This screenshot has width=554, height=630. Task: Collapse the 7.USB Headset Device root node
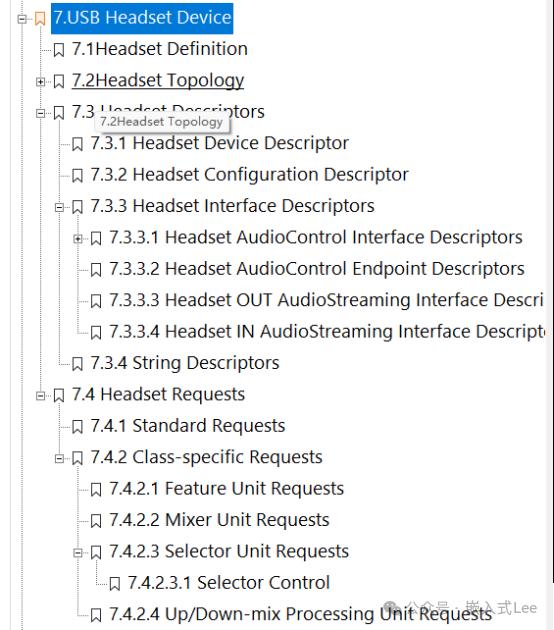(x=22, y=19)
